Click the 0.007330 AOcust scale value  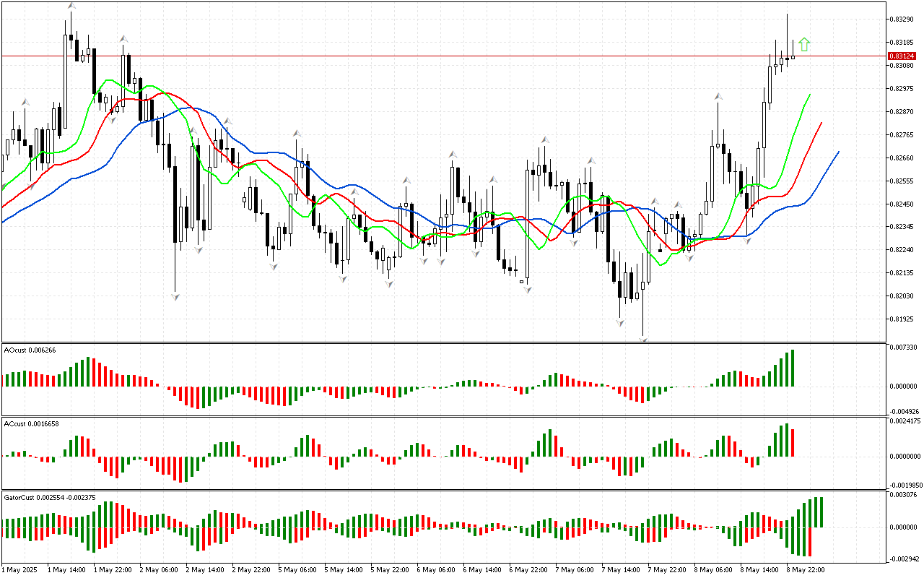(x=903, y=348)
